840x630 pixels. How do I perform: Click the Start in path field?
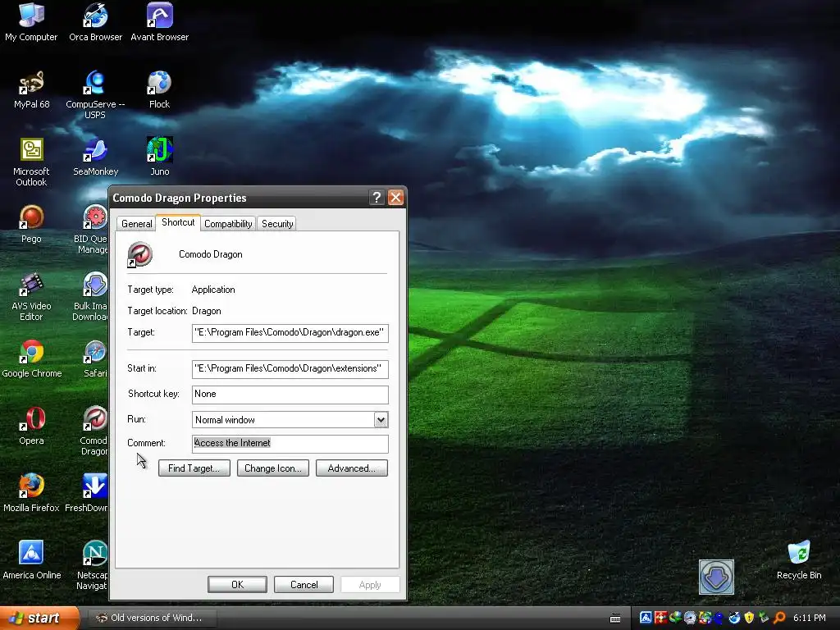click(290, 368)
